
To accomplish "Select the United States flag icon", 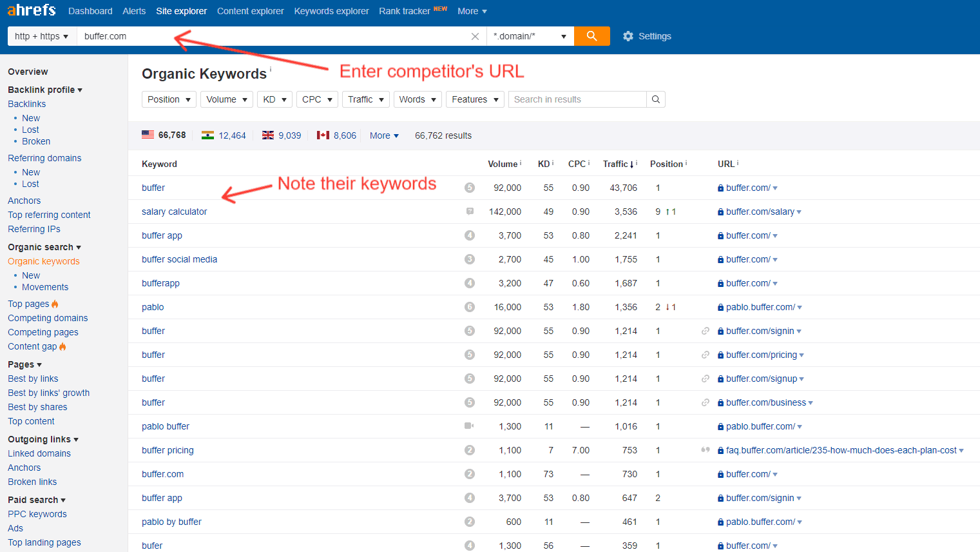I will pos(148,135).
